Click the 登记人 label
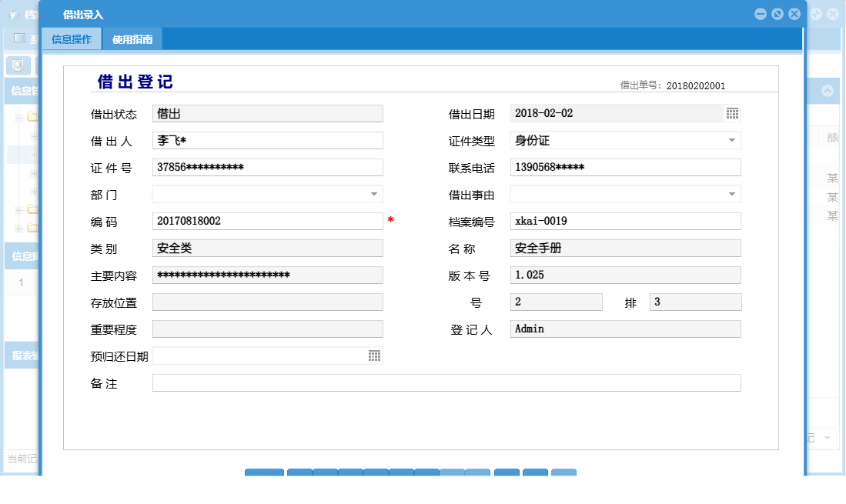The image size is (846, 504). [472, 330]
